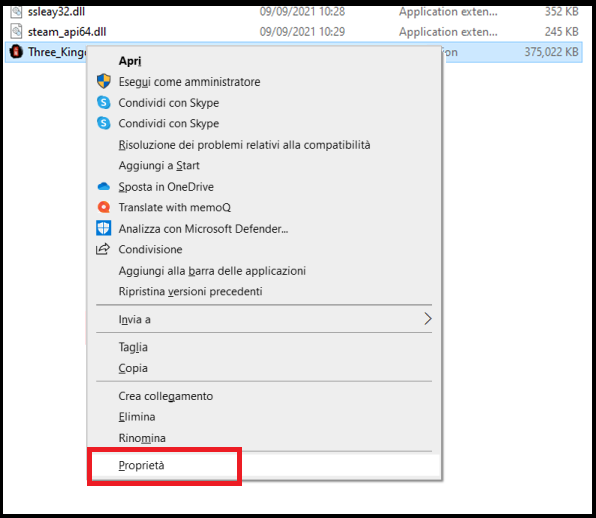
Task: Click the first Skype icon in menu
Action: [x=103, y=103]
